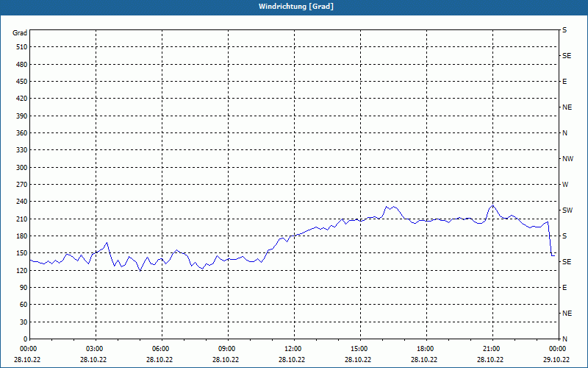Viewport: 588px width, 368px height.
Task: Select the 450 y-axis tick label
Action: point(22,82)
